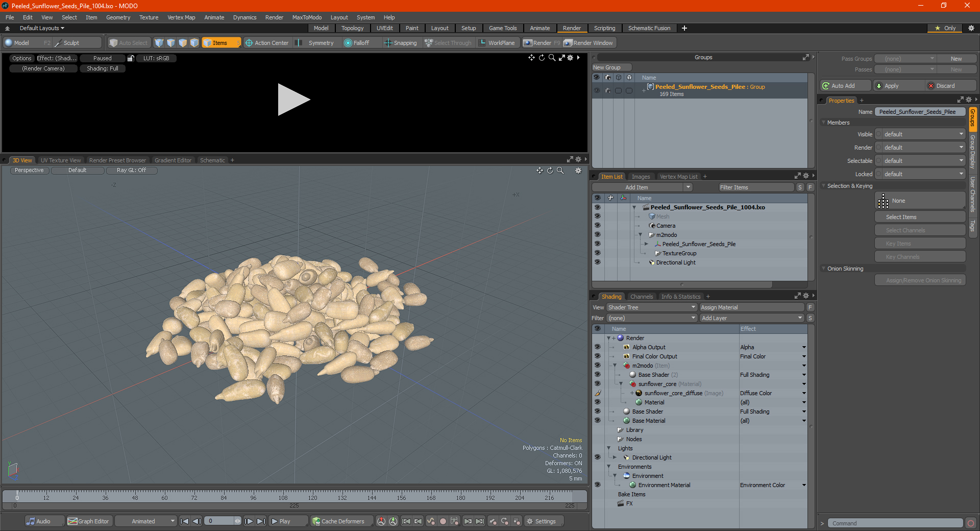Image resolution: width=980 pixels, height=531 pixels.
Task: Click the Play button in the timeline
Action: [x=287, y=521]
